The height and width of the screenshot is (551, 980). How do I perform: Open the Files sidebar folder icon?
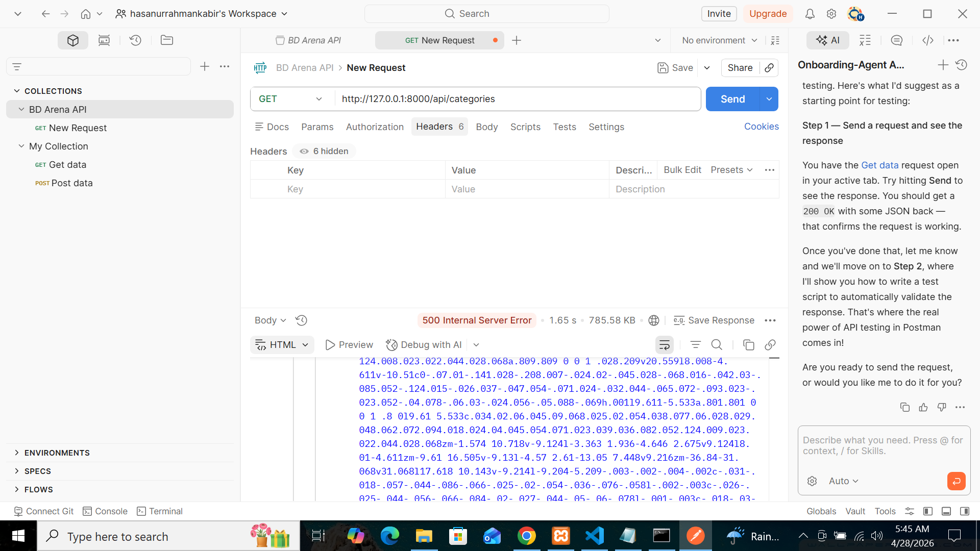click(x=167, y=40)
